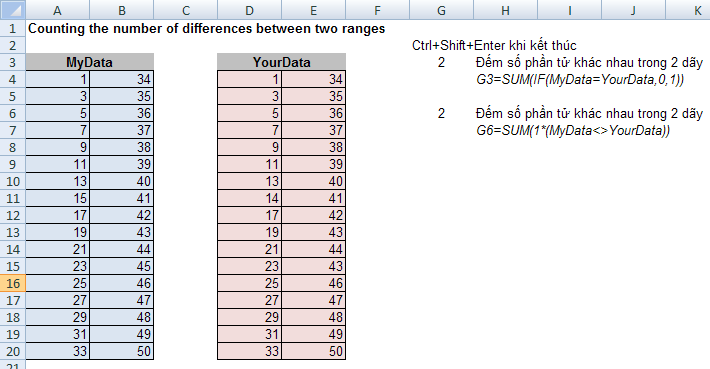The image size is (710, 369).
Task: Select column G header
Action: [441, 10]
